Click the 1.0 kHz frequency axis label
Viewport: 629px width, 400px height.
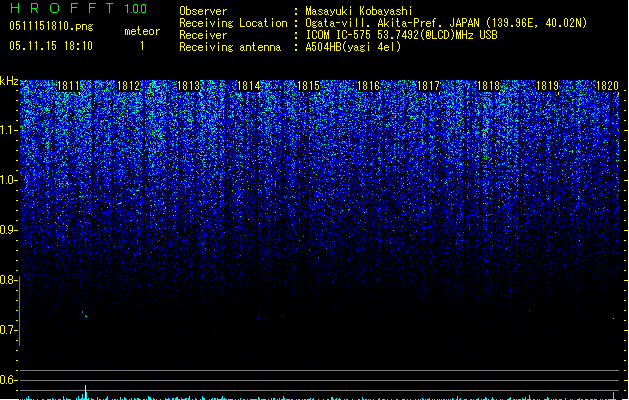click(8, 180)
